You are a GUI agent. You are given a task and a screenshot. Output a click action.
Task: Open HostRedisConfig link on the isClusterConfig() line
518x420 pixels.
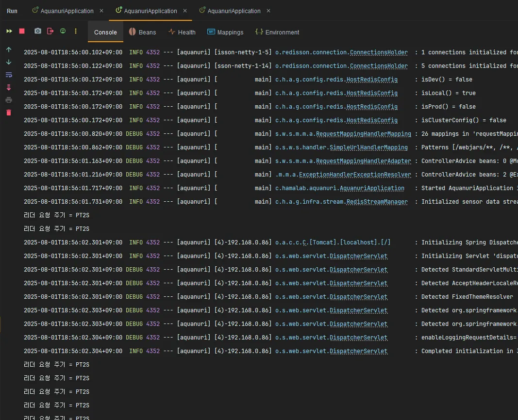pos(372,120)
